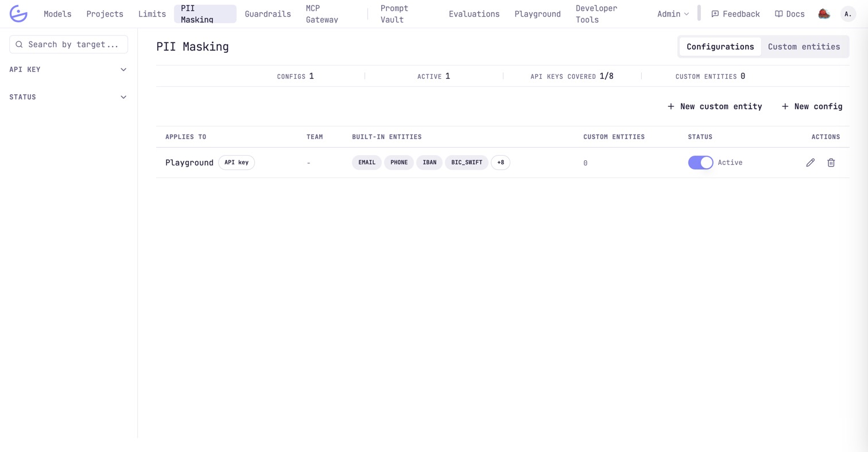Image resolution: width=868 pixels, height=452 pixels.
Task: Open Developer Tools
Action: click(596, 14)
